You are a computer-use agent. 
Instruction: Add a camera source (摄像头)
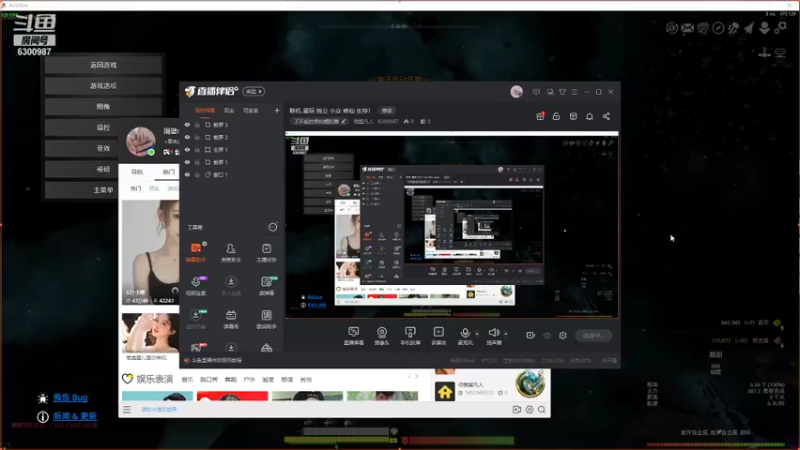tap(382, 336)
